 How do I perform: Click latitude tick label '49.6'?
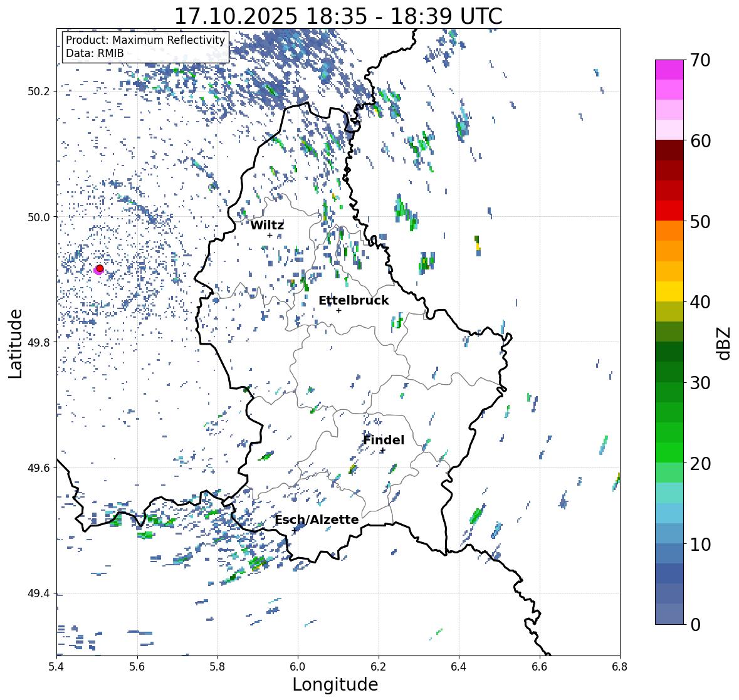pyautogui.click(x=39, y=468)
